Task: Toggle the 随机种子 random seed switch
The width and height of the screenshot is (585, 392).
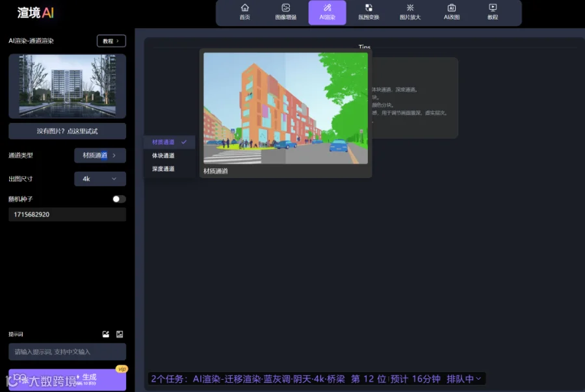Action: point(119,199)
